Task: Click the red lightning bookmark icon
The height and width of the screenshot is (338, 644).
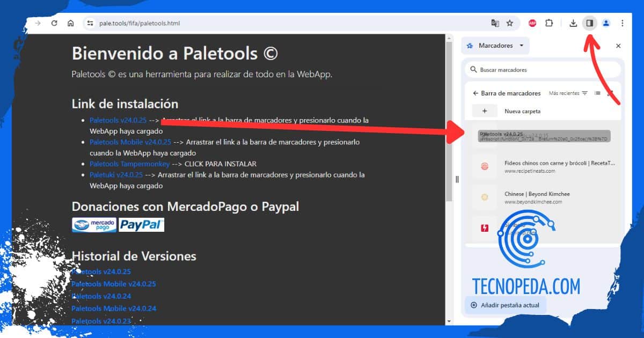Action: tap(485, 228)
